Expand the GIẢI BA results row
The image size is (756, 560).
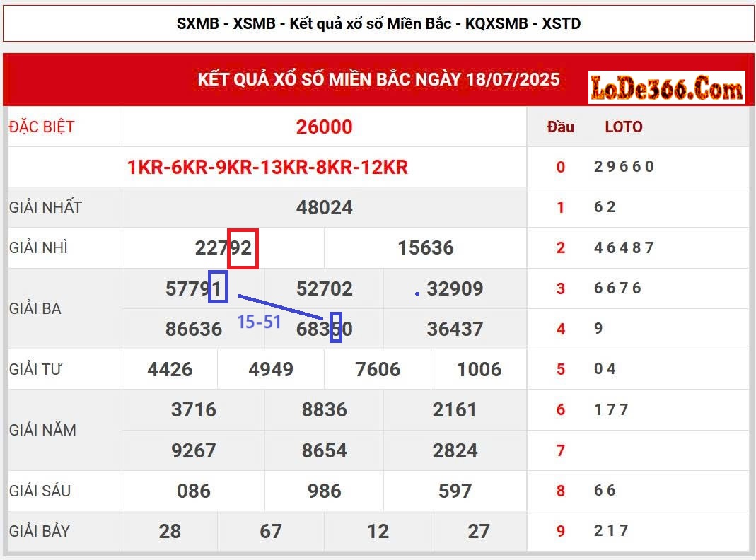[x=37, y=308]
